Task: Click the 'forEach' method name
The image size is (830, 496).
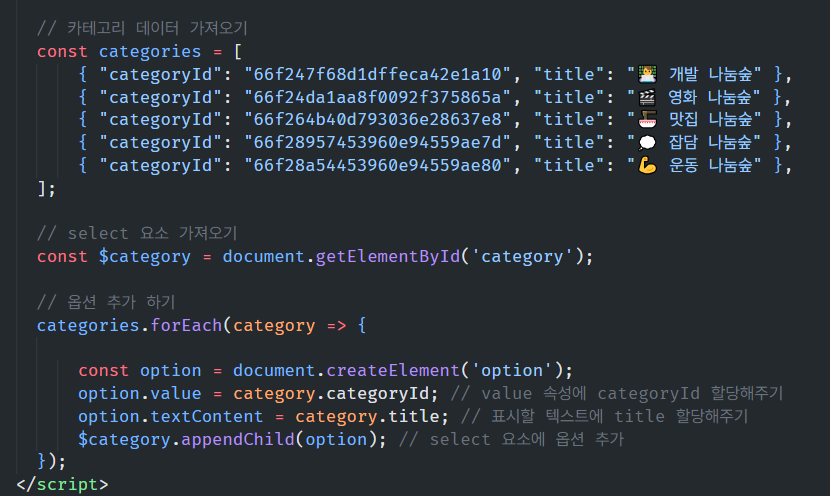Action: [x=186, y=325]
